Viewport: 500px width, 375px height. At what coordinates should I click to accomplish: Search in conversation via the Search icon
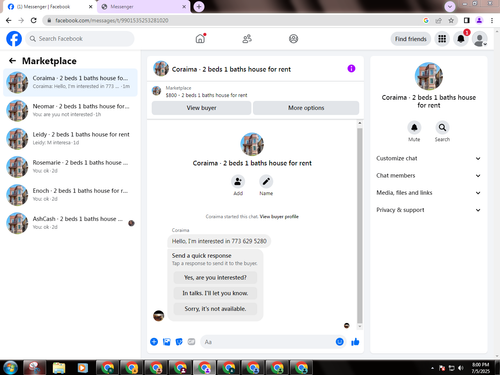click(442, 127)
